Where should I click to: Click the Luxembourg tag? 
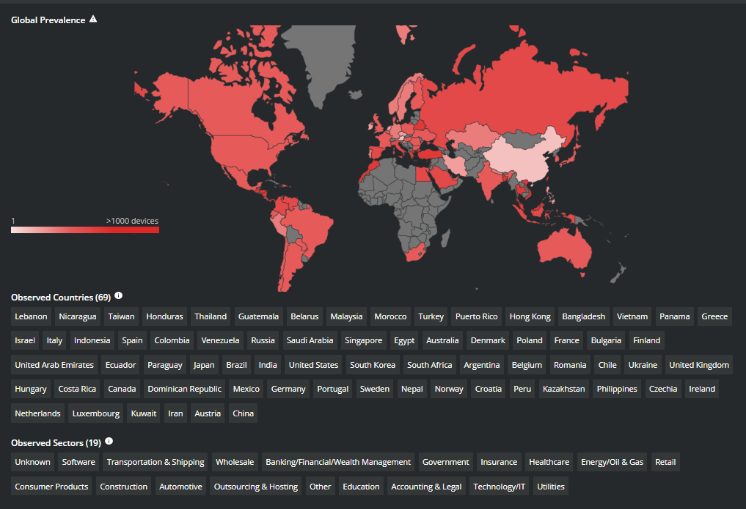(x=96, y=413)
